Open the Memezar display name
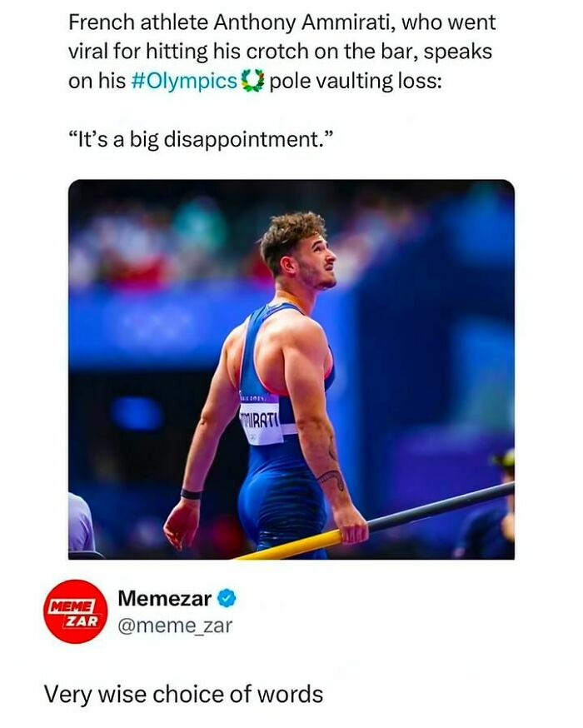 click(164, 597)
